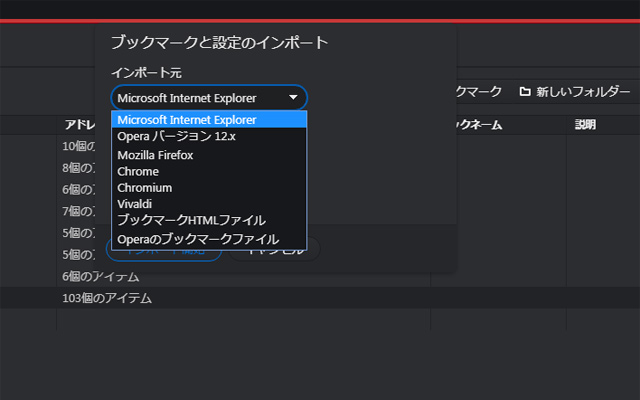Select the 8個の items row
The width and height of the screenshot is (640, 400).
pos(78,168)
